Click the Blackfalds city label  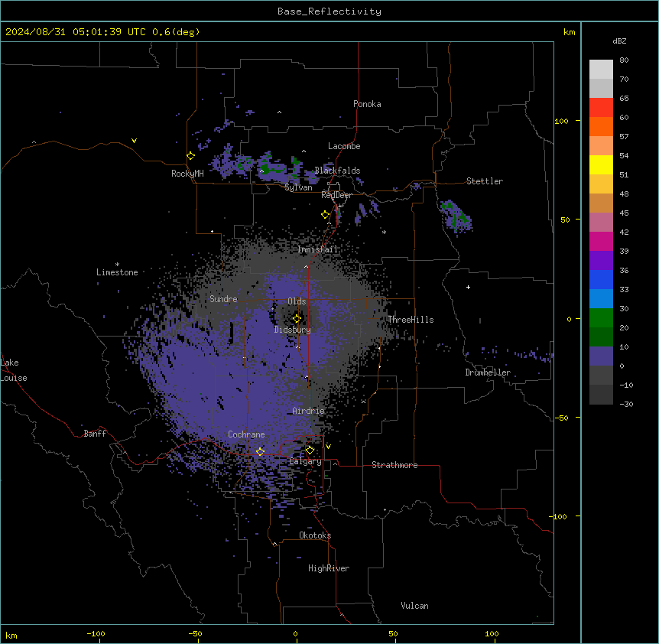tap(337, 171)
